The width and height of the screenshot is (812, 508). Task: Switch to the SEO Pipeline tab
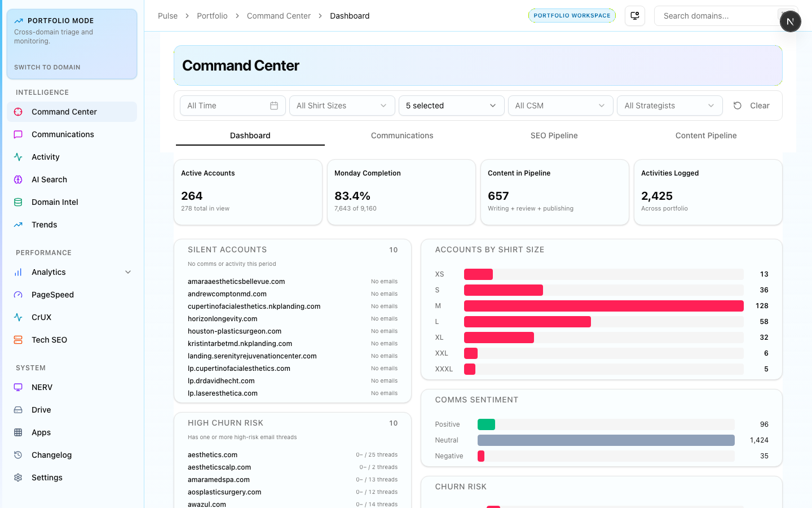554,135
